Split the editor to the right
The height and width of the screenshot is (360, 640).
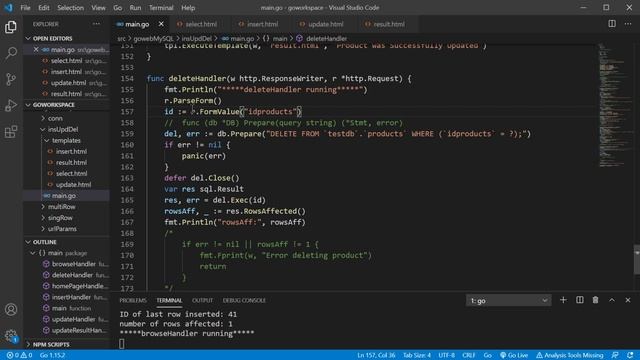612,24
